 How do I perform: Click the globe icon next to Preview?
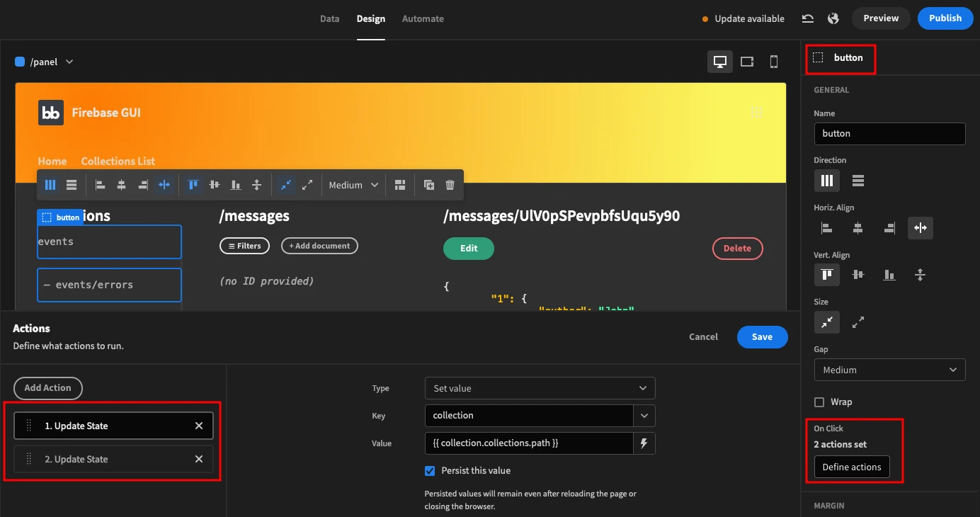point(833,18)
